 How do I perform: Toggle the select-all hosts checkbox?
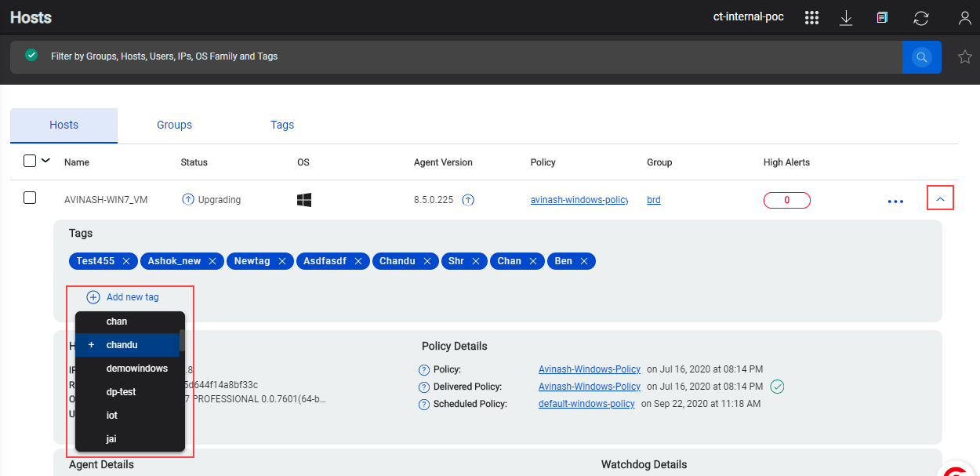[x=30, y=161]
